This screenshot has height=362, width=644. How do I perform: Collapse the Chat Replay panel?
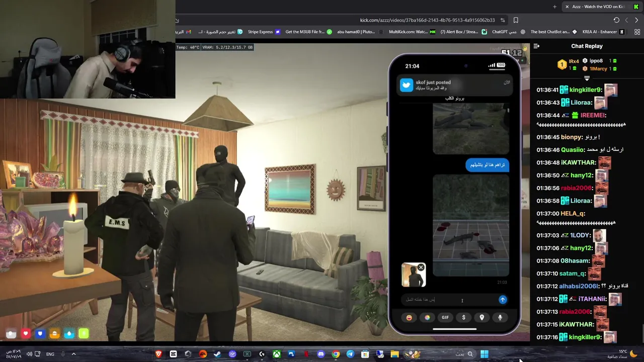pyautogui.click(x=536, y=46)
